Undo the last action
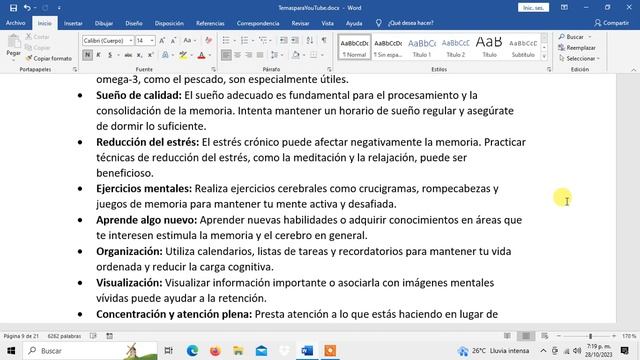This screenshot has width=640, height=360. [x=27, y=8]
